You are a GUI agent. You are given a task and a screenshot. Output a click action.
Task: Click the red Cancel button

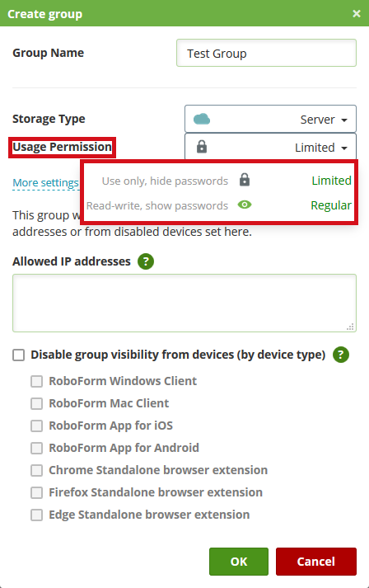click(316, 562)
